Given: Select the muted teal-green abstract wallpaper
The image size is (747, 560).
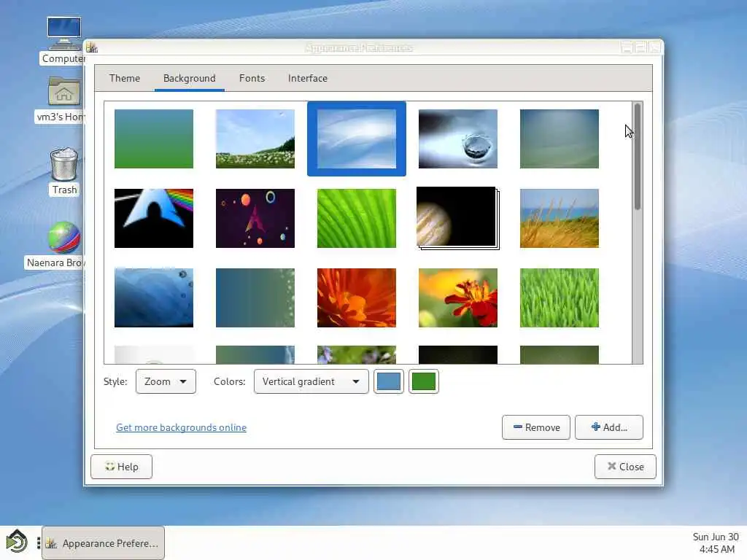Looking at the screenshot, I should coord(560,139).
